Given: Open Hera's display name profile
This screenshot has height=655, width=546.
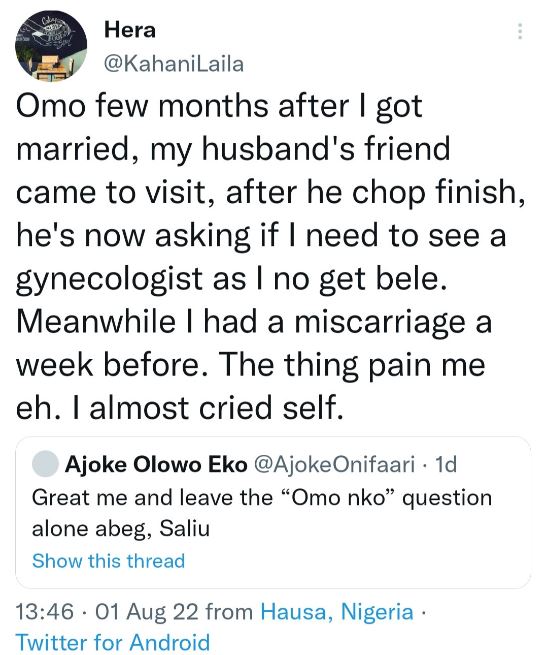Looking at the screenshot, I should pyautogui.click(x=130, y=30).
